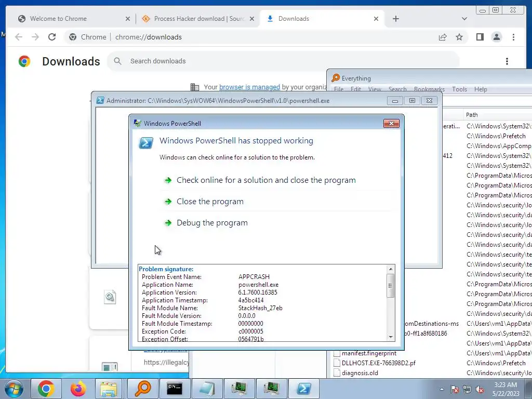The width and height of the screenshot is (532, 399).
Task: Open the notepad taskbar item
Action: click(207, 389)
